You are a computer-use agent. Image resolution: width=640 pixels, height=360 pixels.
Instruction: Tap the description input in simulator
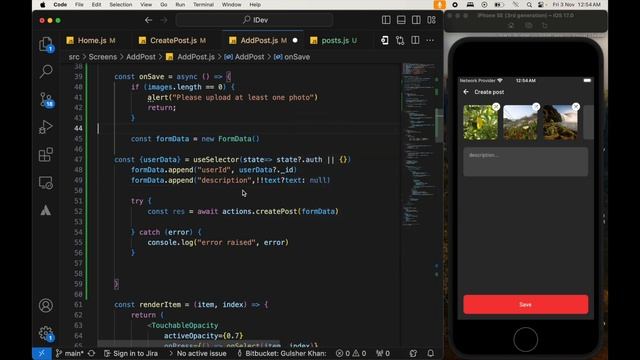click(525, 162)
